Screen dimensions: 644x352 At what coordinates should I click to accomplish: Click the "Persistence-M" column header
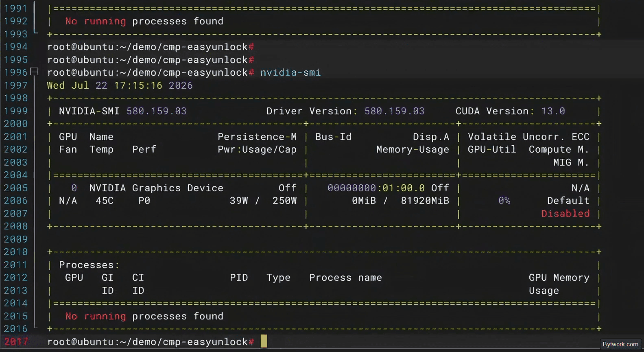click(x=257, y=137)
